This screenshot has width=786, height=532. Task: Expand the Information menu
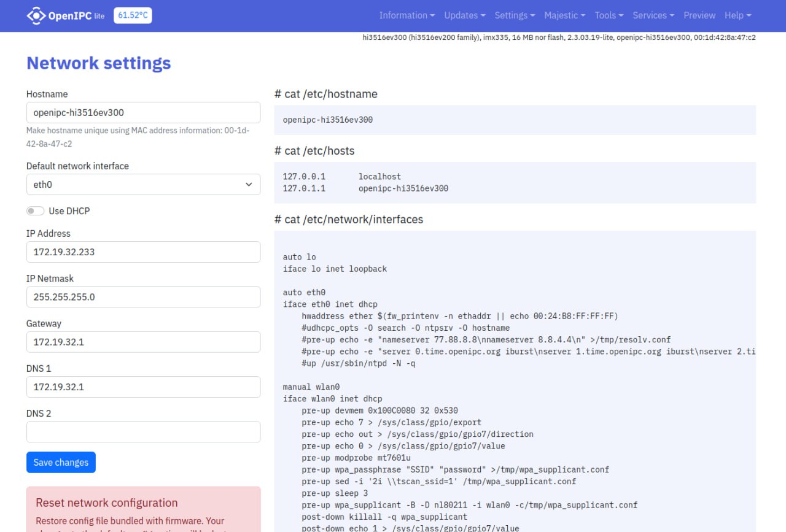(x=407, y=15)
